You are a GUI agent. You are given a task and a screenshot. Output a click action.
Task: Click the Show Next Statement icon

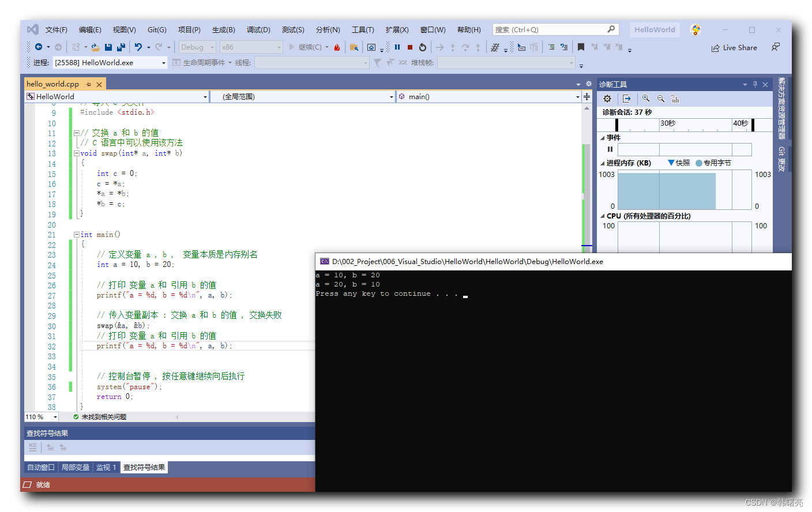440,47
